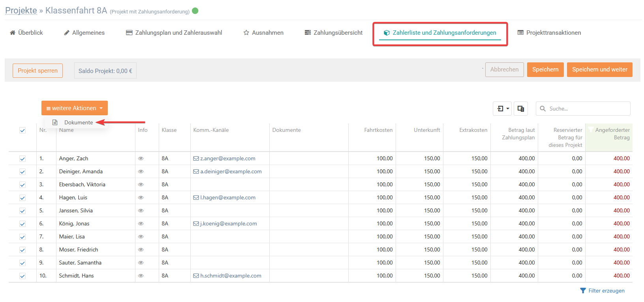View info eye icon for Ebersbach, Viktoria

pyautogui.click(x=141, y=184)
